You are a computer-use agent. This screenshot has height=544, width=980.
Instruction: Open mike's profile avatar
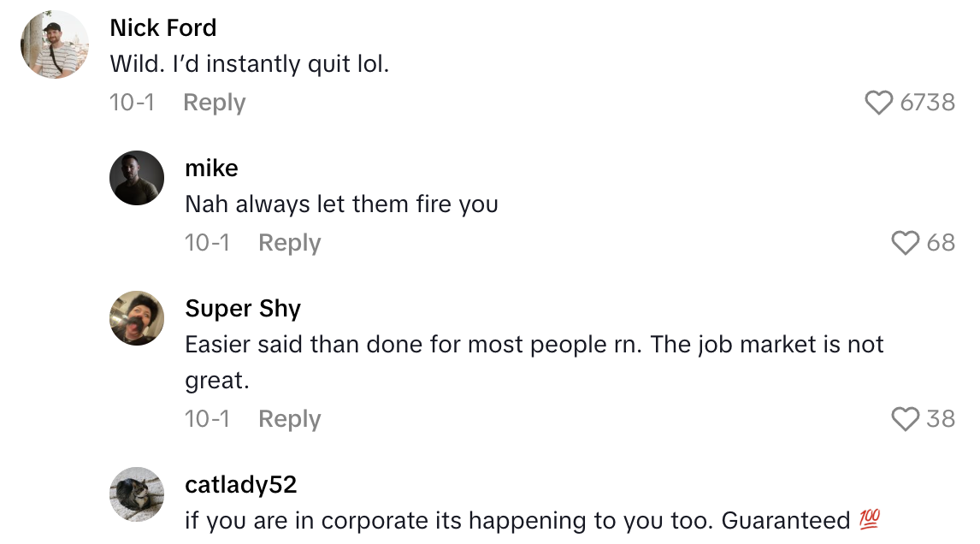137,178
